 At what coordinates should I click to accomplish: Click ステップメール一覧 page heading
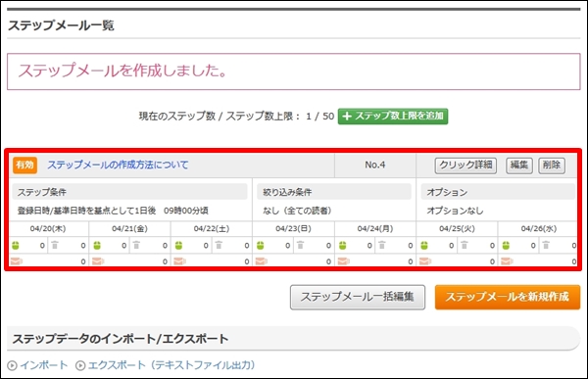click(x=61, y=25)
